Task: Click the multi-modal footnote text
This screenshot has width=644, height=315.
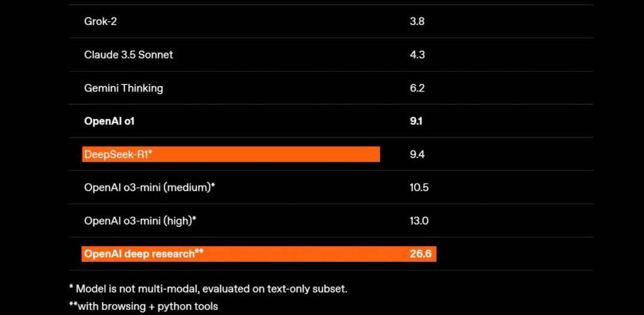Action: 208,289
